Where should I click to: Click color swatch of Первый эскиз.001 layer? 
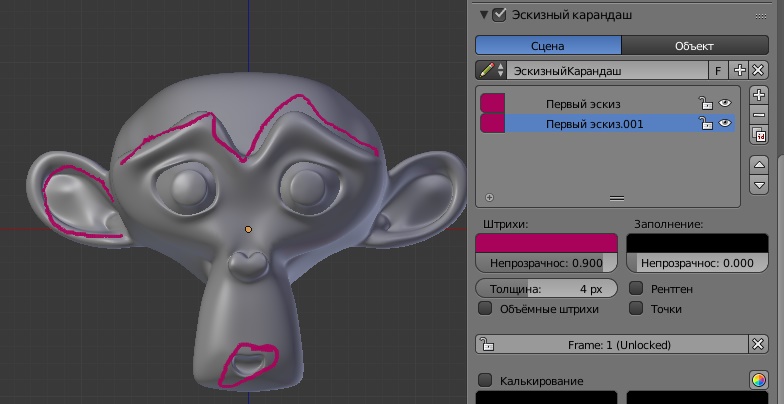(492, 123)
